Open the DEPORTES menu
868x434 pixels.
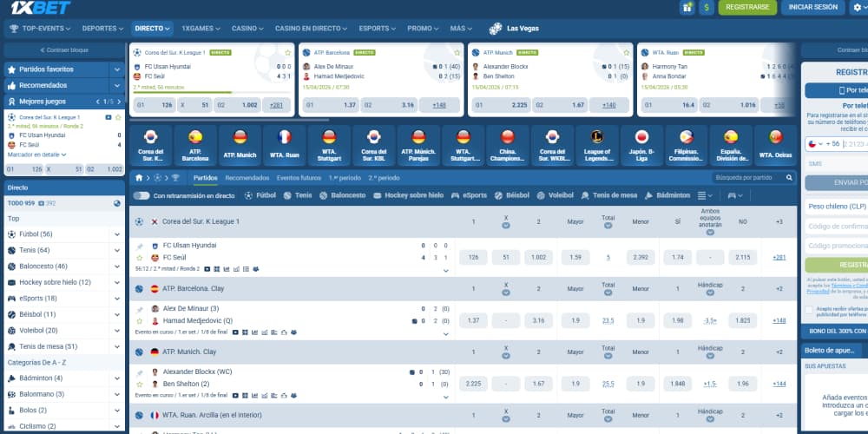click(103, 29)
